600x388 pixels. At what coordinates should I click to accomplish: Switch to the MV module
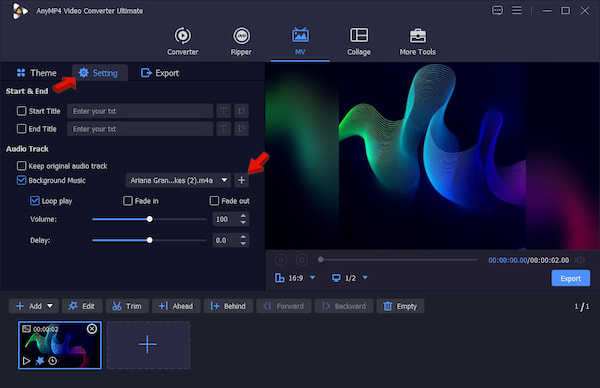coord(300,42)
